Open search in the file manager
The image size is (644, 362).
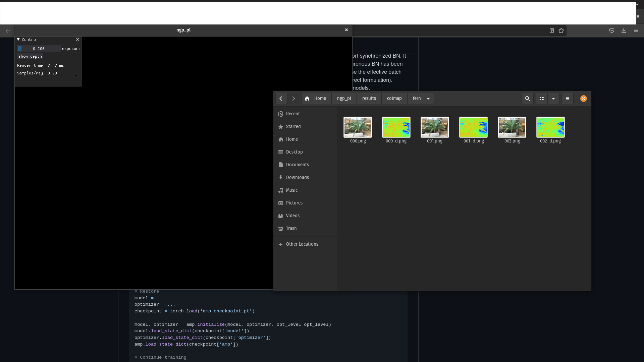click(x=527, y=99)
